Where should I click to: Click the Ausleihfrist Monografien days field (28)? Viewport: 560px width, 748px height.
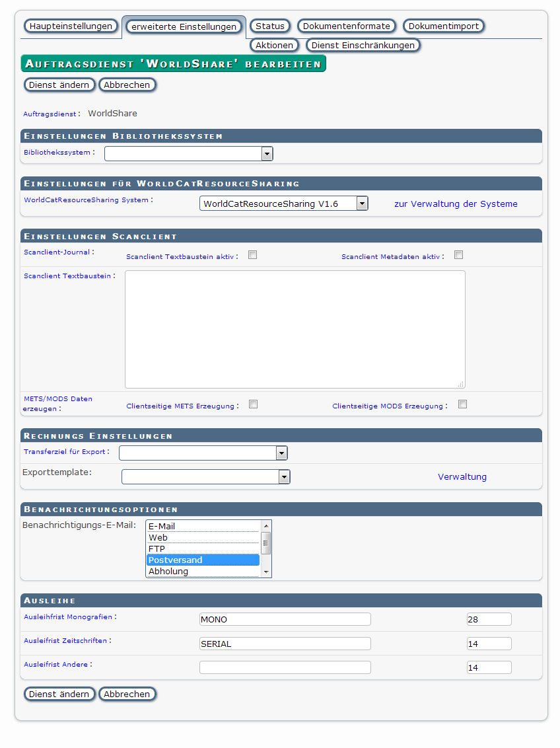pos(489,620)
